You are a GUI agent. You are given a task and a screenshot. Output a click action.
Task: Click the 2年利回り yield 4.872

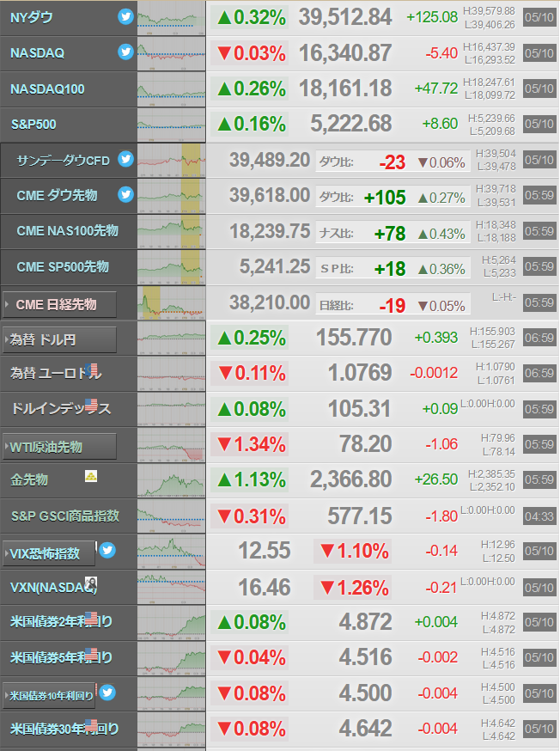click(365, 622)
